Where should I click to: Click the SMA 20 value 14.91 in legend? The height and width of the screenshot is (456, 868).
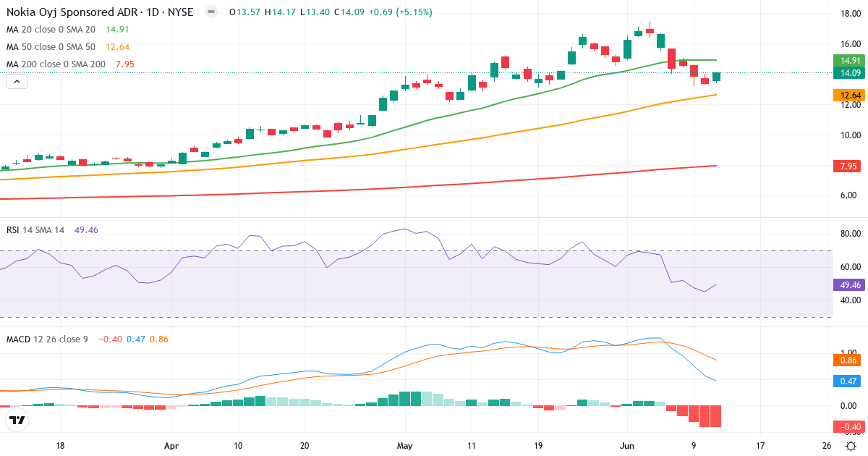(117, 30)
